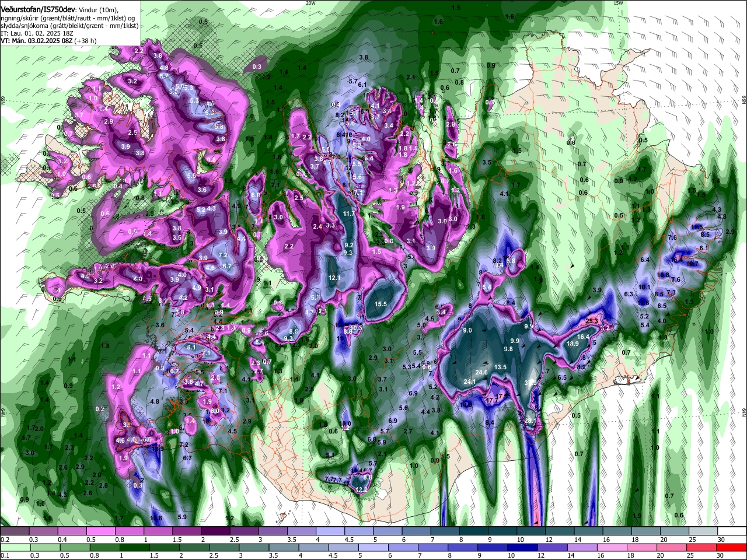Click the 25.3 value on the map
This screenshot has width=747, height=560.
(592, 321)
